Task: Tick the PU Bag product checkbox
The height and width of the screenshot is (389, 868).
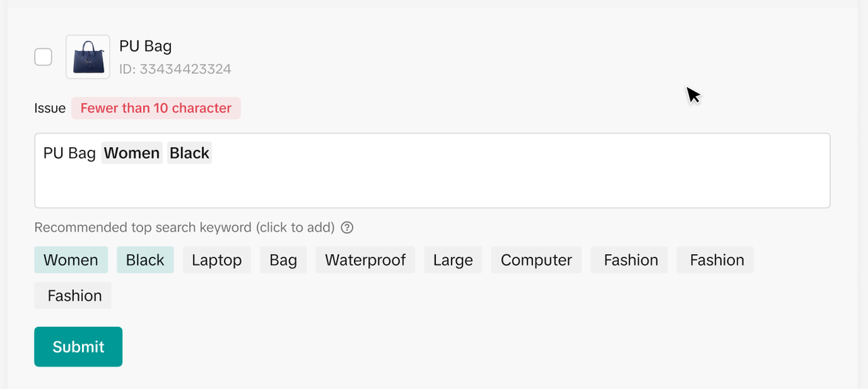Action: (x=43, y=57)
